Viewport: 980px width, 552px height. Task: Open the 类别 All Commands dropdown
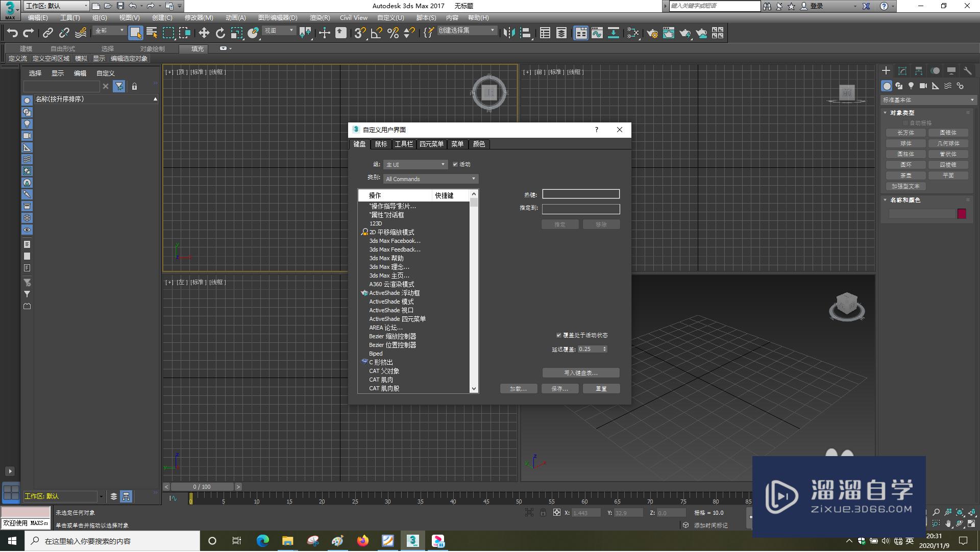click(x=431, y=179)
